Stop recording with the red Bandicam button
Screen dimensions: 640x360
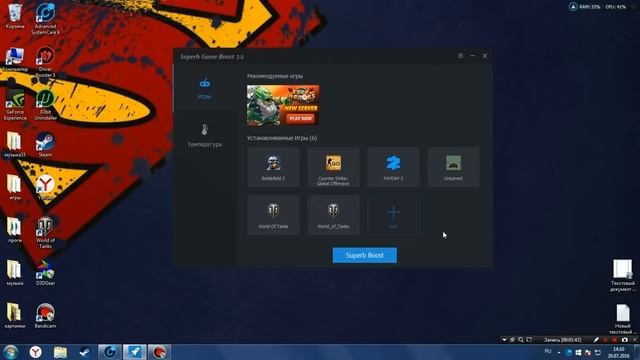[x=615, y=340]
